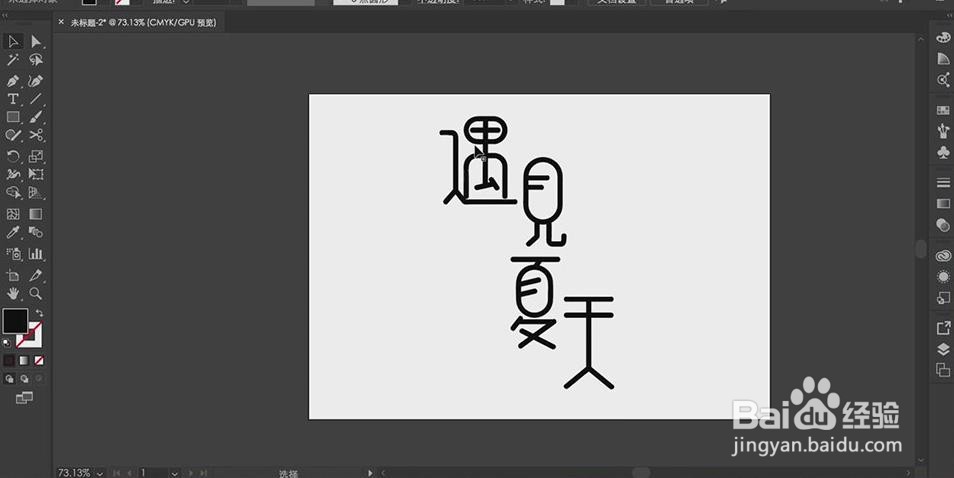Screen dimensions: 954x478
Task: Close the 未标题-2 document tab
Action: point(61,22)
